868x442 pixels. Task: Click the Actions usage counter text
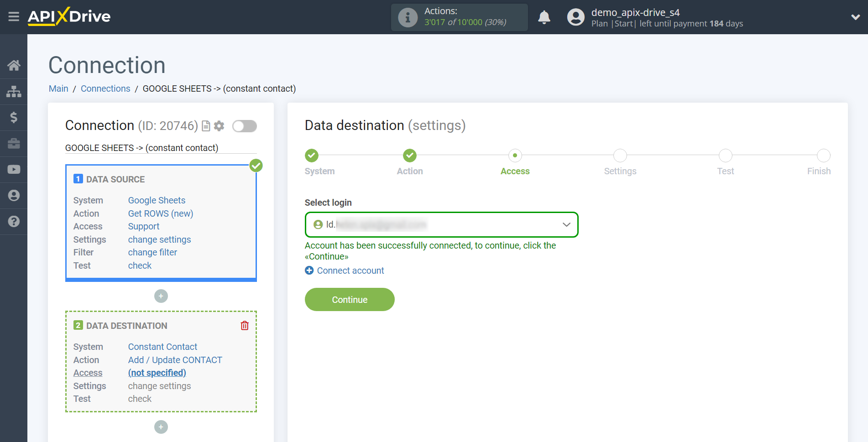465,22
